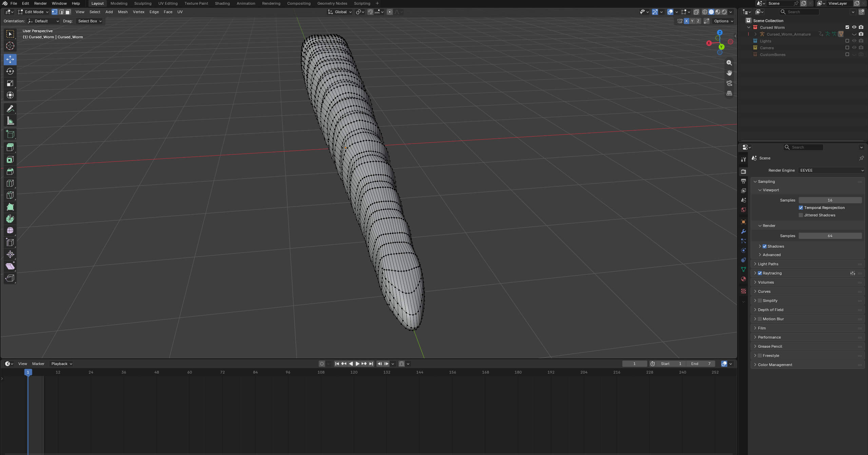The width and height of the screenshot is (868, 455).
Task: Select the 3D Cursor tool
Action: [10, 46]
